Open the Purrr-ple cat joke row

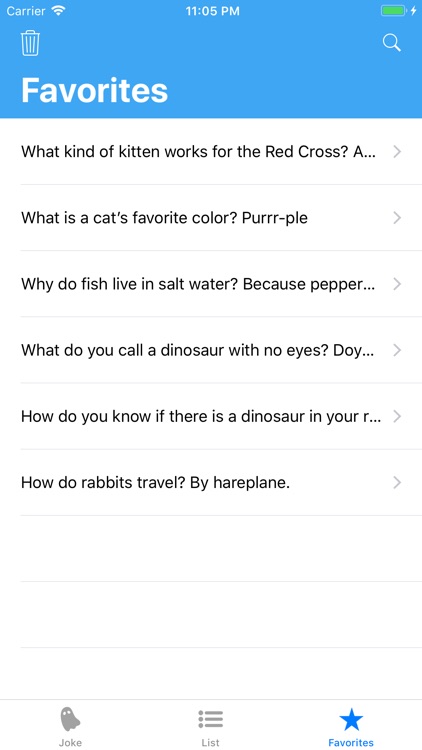coord(211,218)
